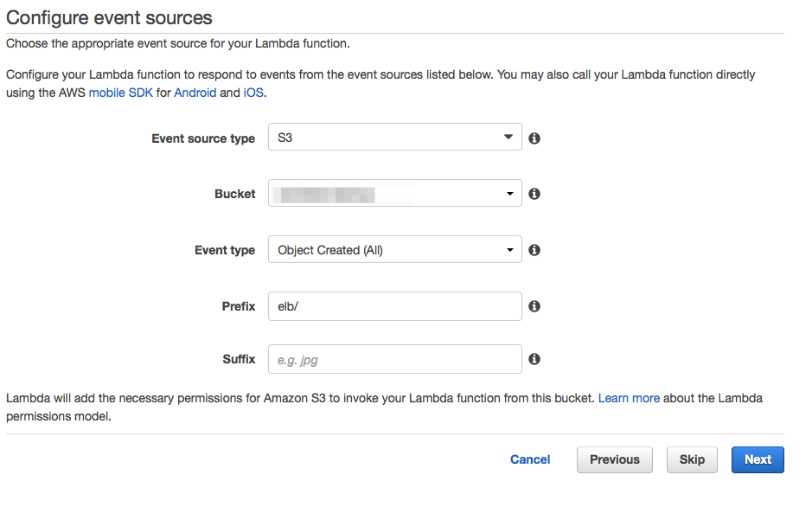This screenshot has width=812, height=507.
Task: Show help info for Suffix field
Action: [534, 359]
